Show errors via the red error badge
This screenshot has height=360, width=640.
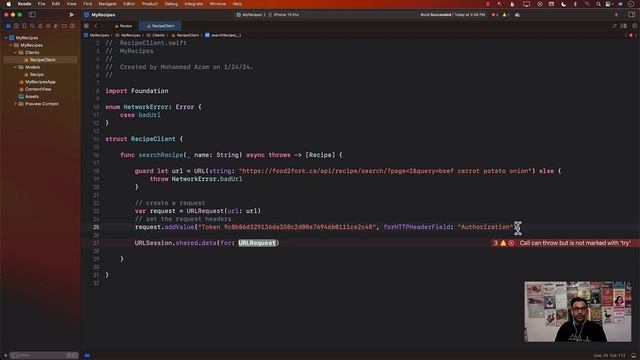pos(495,15)
